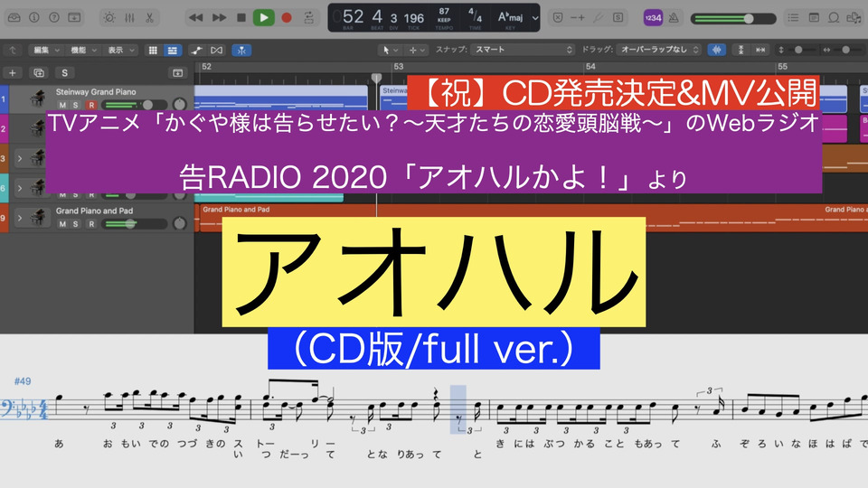Viewport: 868px width, 488px height.
Task: Open the 機能 menu
Action: [83, 51]
